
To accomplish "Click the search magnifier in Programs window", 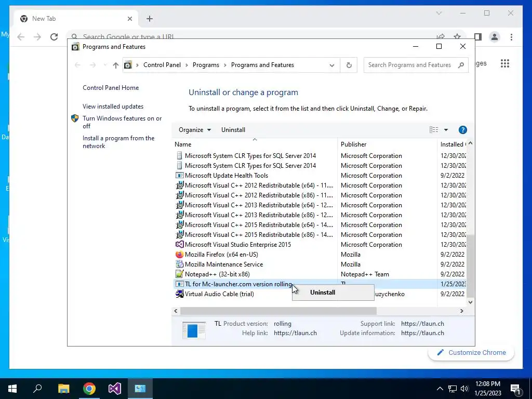I will (461, 65).
